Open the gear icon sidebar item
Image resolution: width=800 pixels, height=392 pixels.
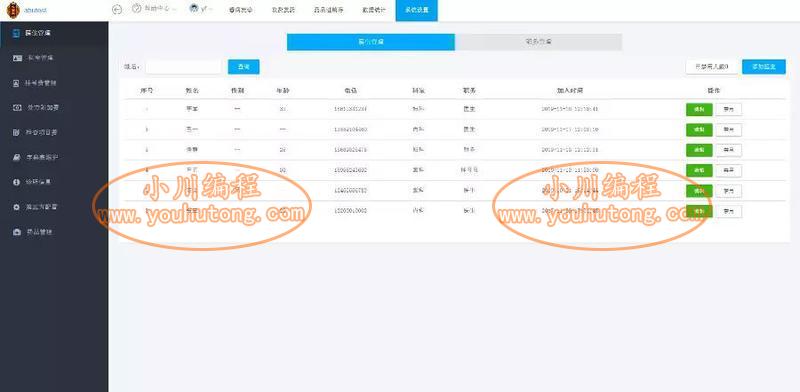click(17, 207)
